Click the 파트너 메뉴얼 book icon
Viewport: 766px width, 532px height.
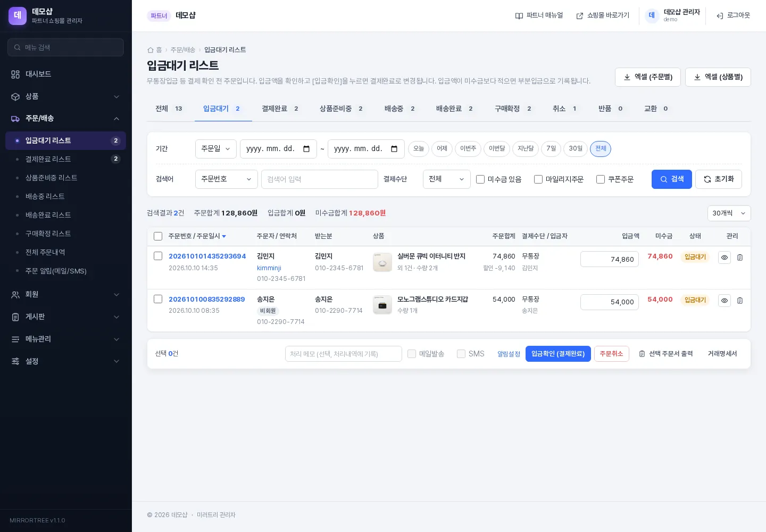click(x=519, y=16)
